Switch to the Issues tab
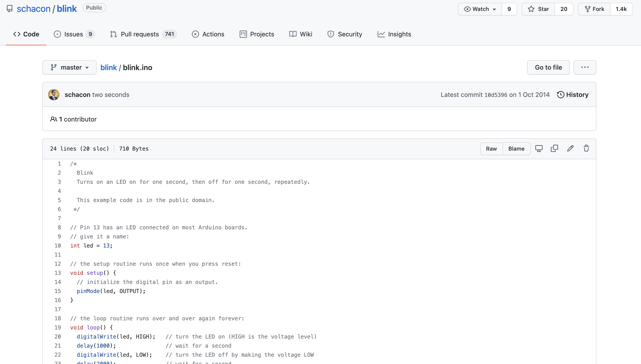Image resolution: width=641 pixels, height=364 pixels. click(74, 34)
